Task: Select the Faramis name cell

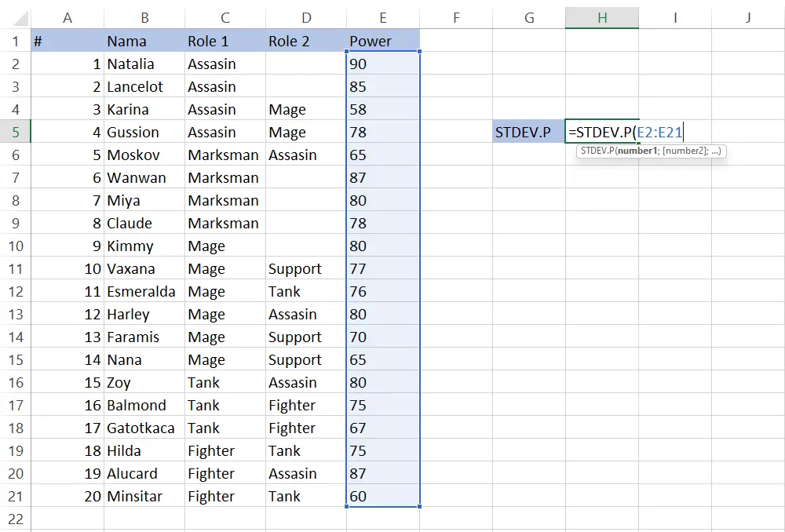Action: 144,337
